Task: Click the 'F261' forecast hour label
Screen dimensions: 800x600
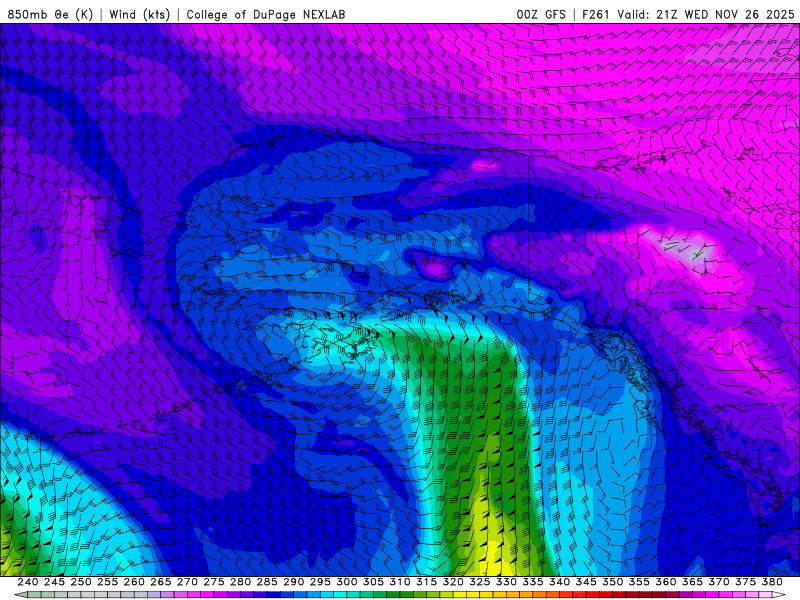Action: point(596,14)
